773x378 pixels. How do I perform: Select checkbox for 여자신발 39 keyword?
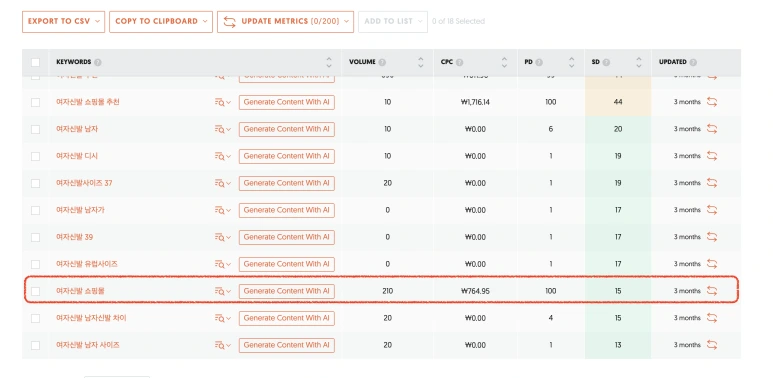coord(35,237)
